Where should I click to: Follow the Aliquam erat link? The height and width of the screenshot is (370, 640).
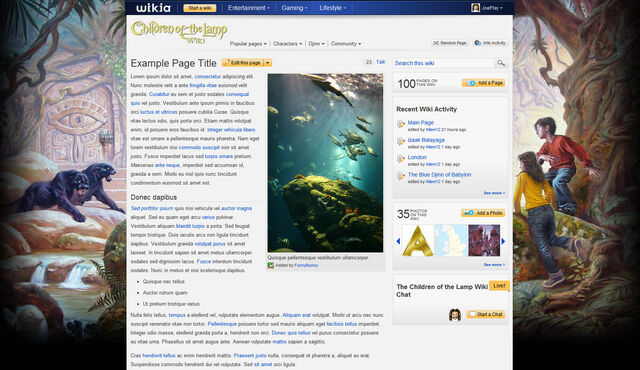(x=296, y=315)
